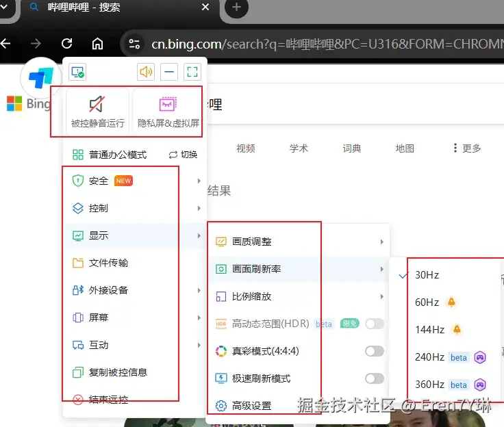This screenshot has width=504, height=427.
Task: Click the 比例缩放 scaling icon
Action: [x=221, y=296]
